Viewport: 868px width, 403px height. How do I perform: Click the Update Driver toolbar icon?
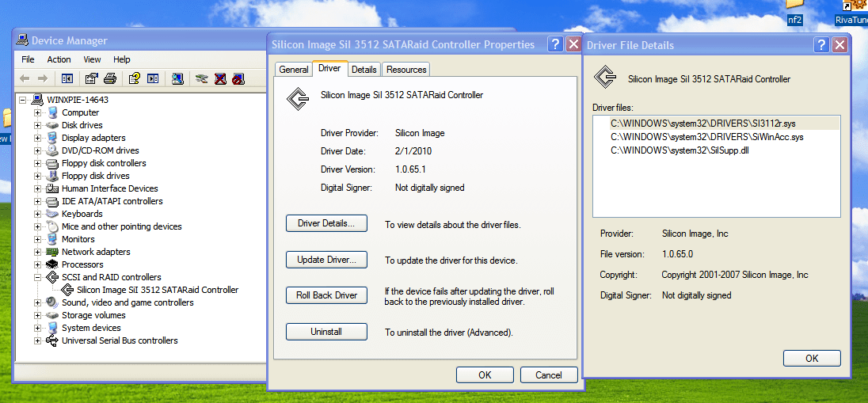click(202, 78)
